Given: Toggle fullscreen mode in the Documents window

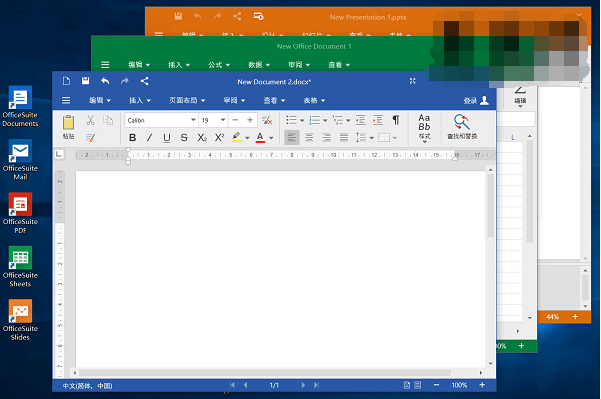Looking at the screenshot, I should [412, 81].
